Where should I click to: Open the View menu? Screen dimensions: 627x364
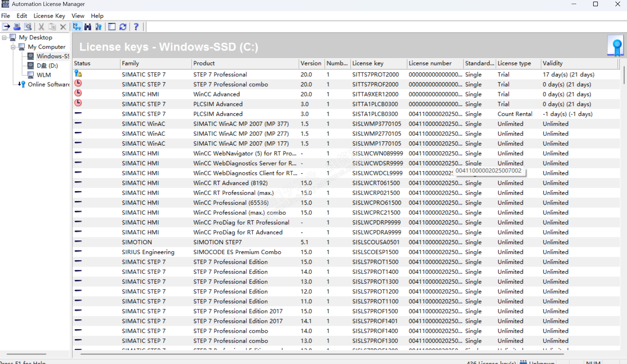pyautogui.click(x=78, y=16)
